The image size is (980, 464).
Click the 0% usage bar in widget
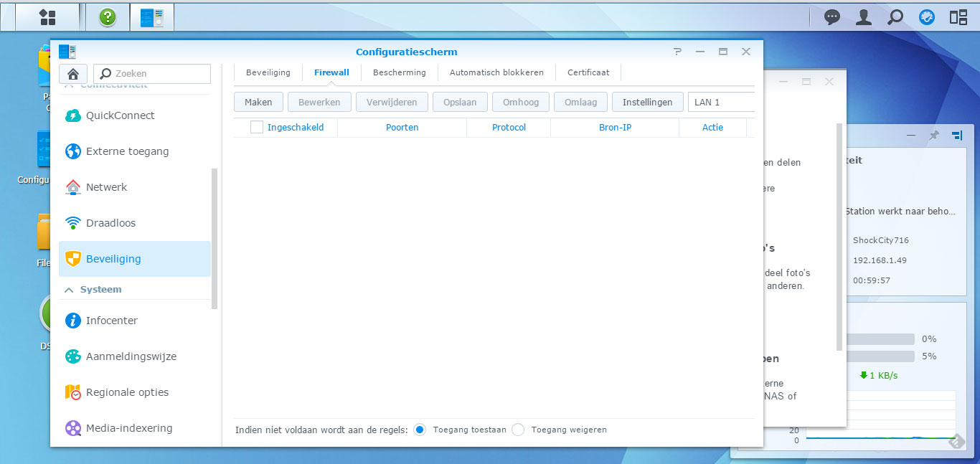coord(880,338)
